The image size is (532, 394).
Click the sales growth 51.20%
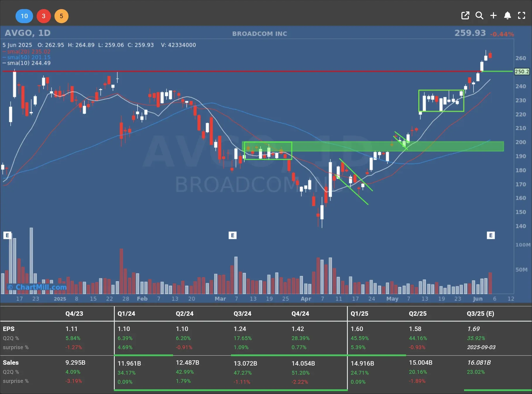click(x=300, y=373)
